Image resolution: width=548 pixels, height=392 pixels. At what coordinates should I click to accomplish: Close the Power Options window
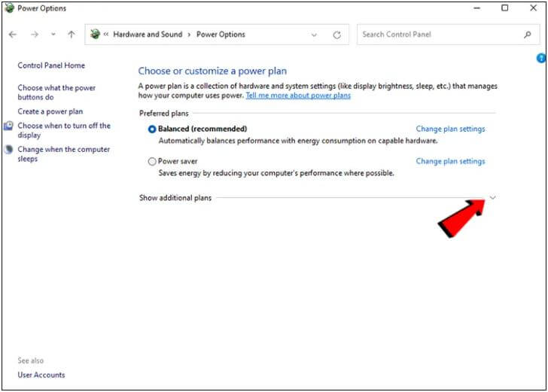point(533,8)
